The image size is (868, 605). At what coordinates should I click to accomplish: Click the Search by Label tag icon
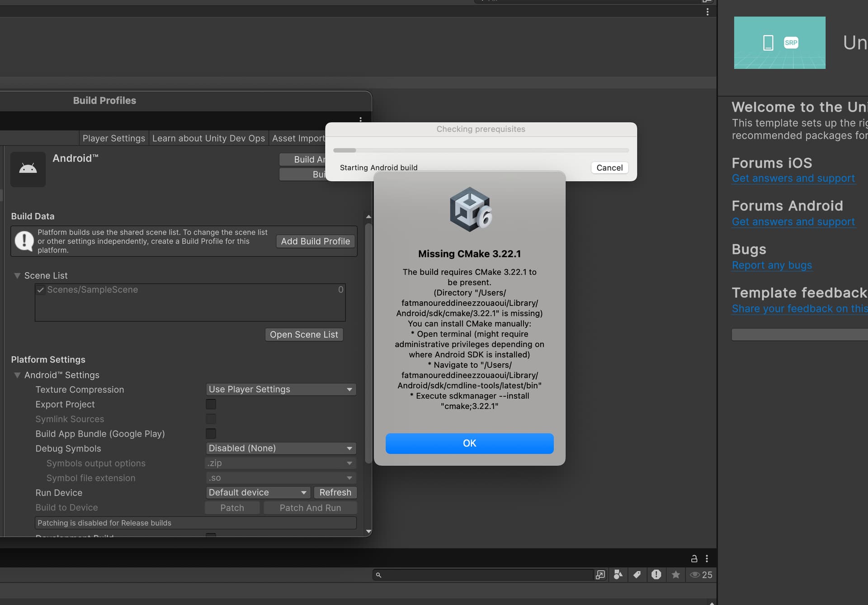637,575
